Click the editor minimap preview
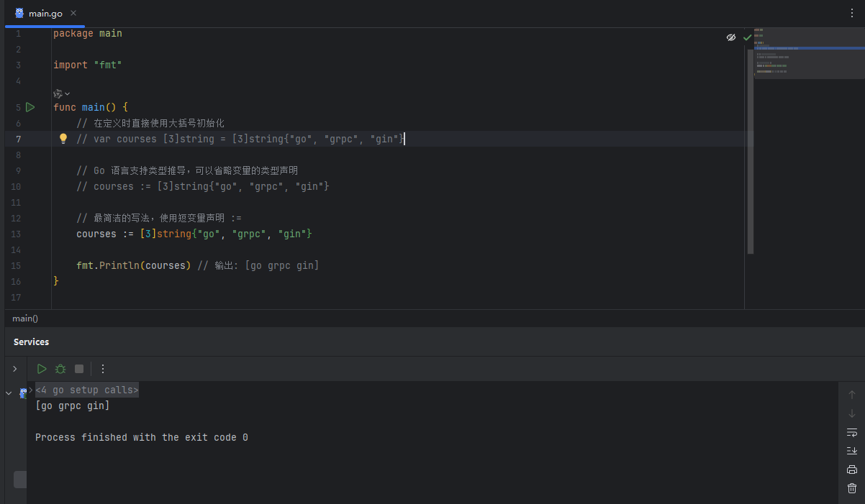 click(x=809, y=54)
